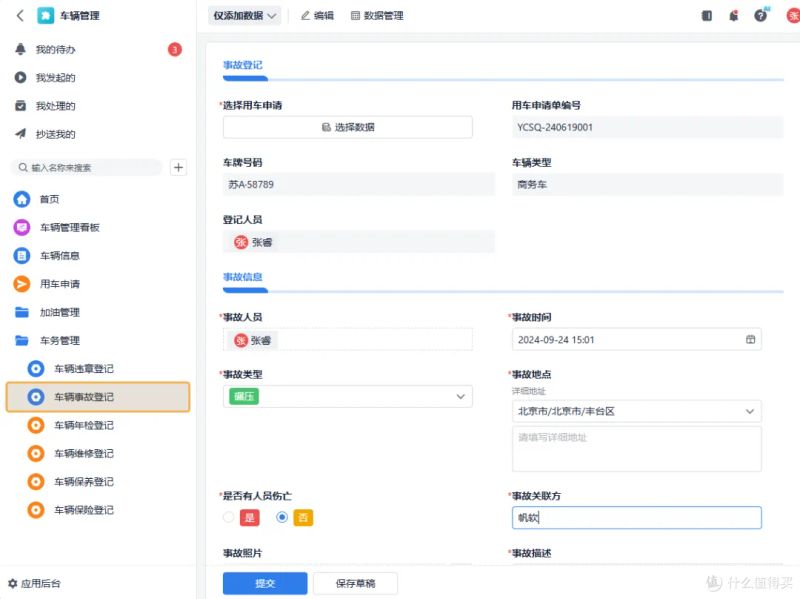Click 编辑 in top toolbar
Image resolution: width=800 pixels, height=599 pixels.
317,16
